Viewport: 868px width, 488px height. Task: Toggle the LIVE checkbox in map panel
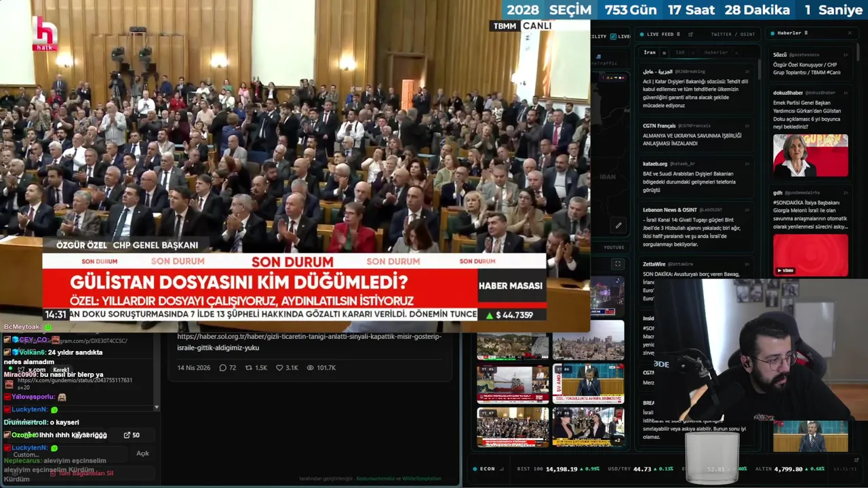(613, 37)
